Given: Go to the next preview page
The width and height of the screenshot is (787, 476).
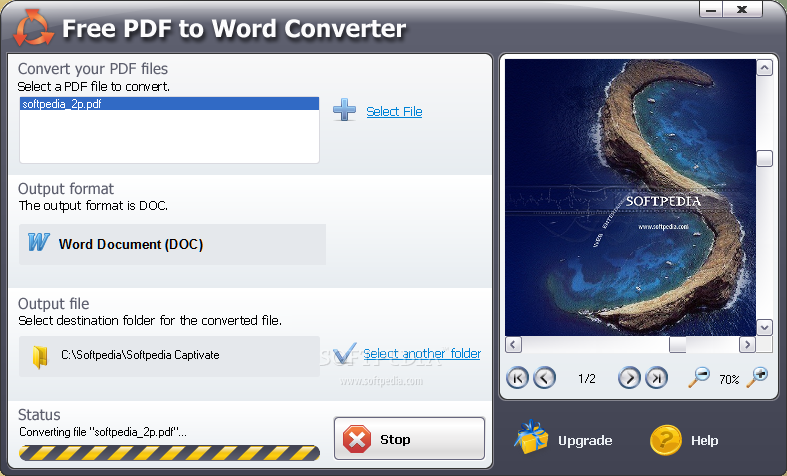Looking at the screenshot, I should 629,378.
